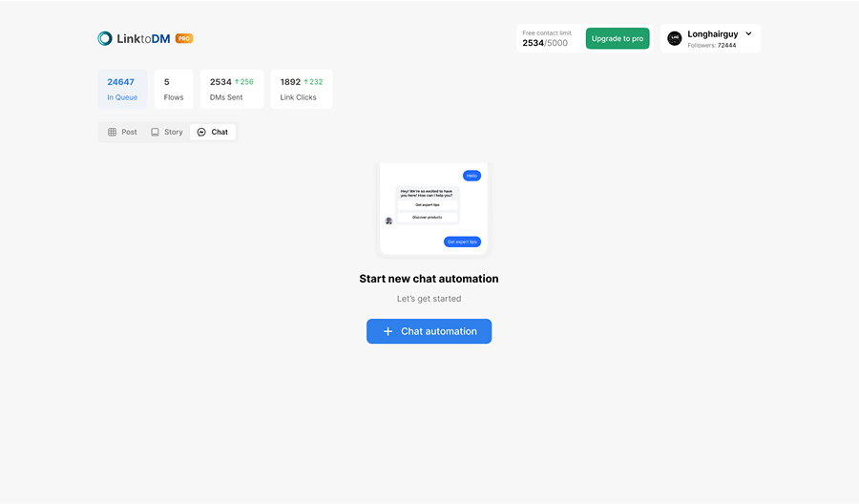Open the Flows stat card

pos(174,89)
